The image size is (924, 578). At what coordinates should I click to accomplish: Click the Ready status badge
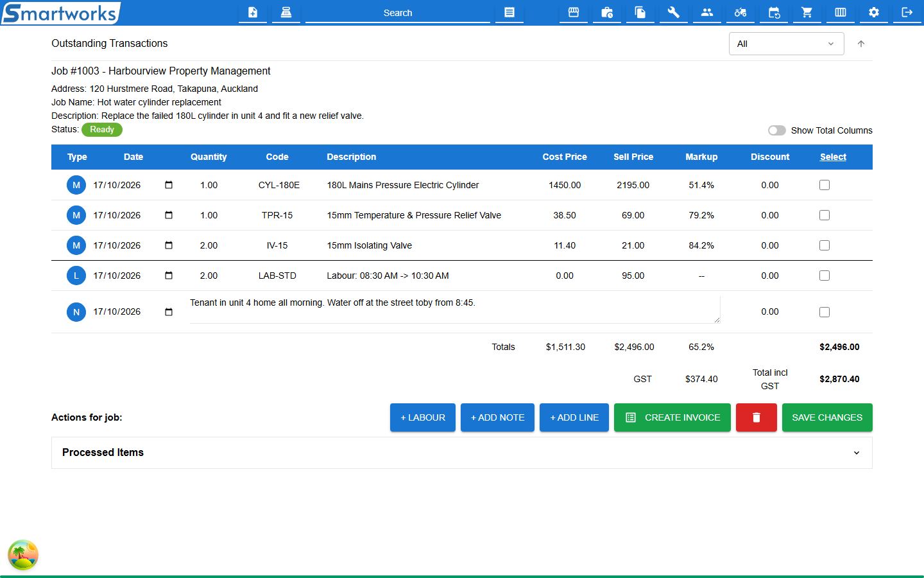102,130
